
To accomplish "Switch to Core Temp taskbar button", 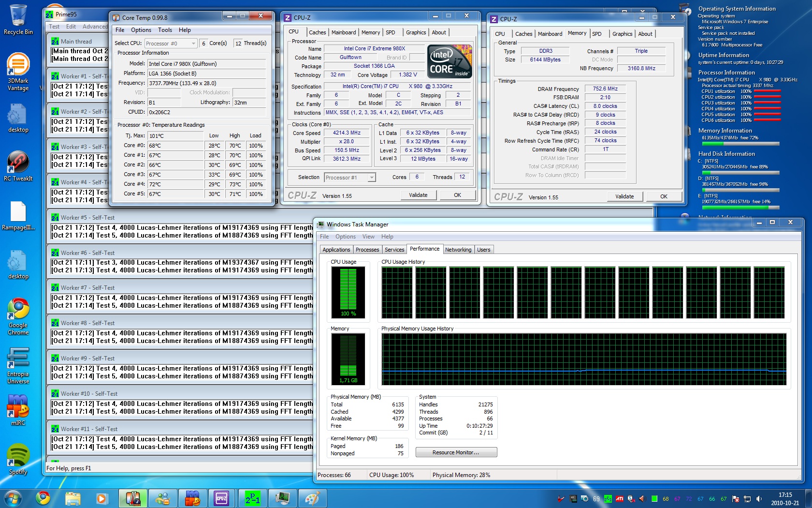I will 133,498.
